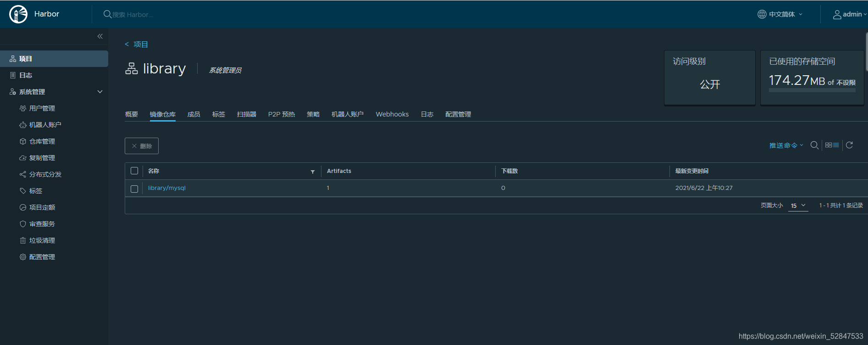Click the 日志 sidebar icon

pos(13,75)
